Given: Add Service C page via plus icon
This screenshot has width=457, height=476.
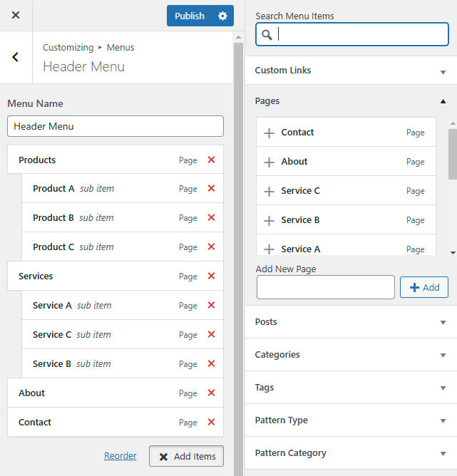Looking at the screenshot, I should 269,192.
